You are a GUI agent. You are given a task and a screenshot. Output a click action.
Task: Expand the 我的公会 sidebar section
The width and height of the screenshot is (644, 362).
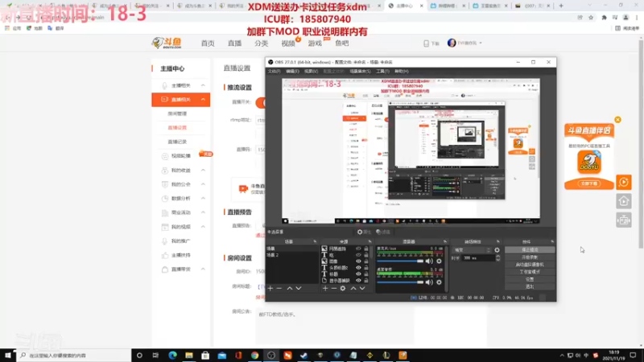(x=203, y=184)
